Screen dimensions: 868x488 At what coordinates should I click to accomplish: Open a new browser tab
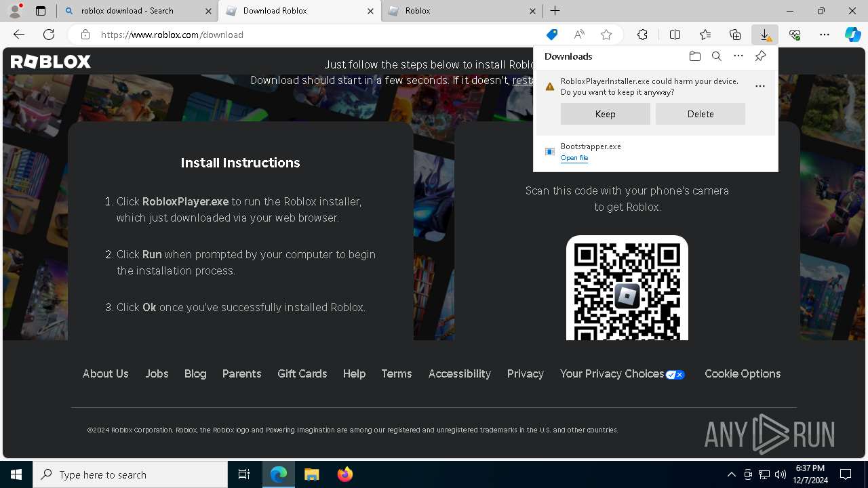pyautogui.click(x=555, y=11)
